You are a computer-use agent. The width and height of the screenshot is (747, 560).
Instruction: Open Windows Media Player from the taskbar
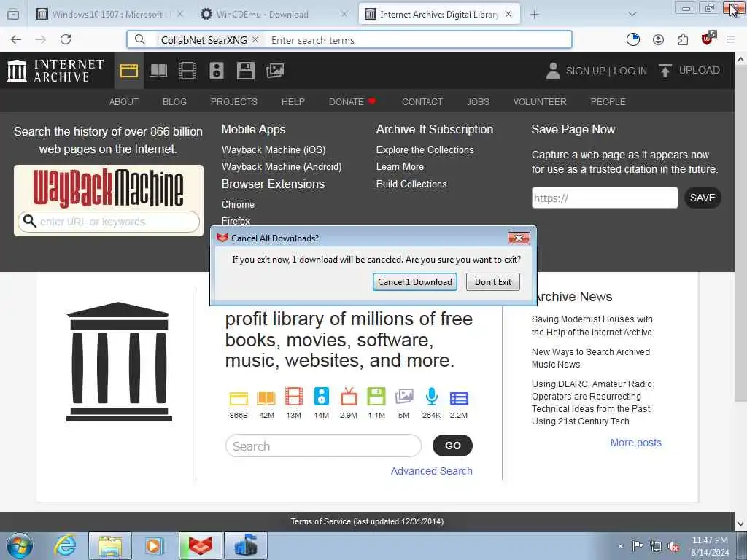(155, 545)
